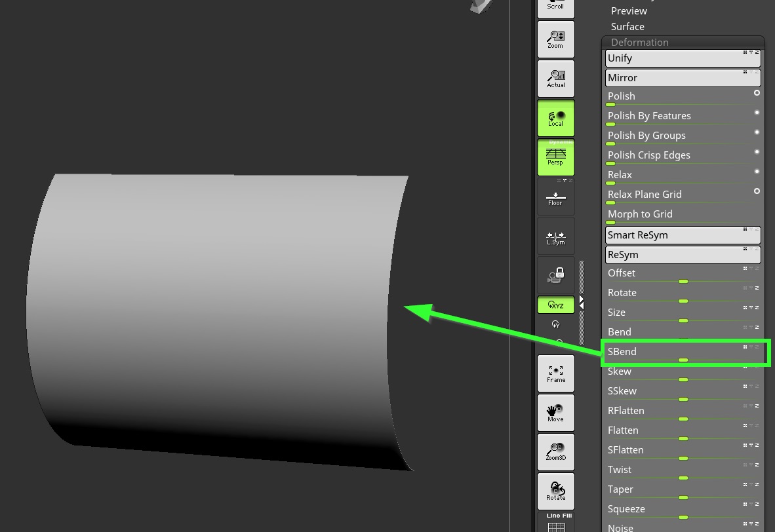The height and width of the screenshot is (532, 775).
Task: Click the Polish slider
Action: 683,98
